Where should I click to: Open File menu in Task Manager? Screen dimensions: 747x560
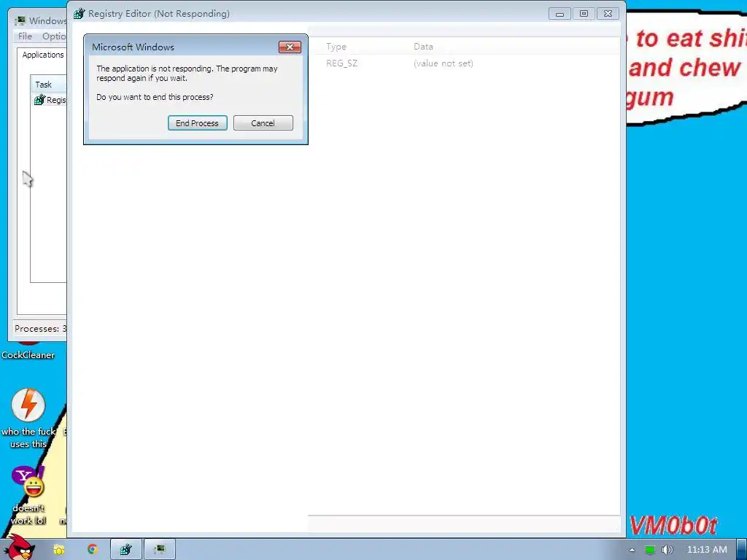(x=25, y=36)
